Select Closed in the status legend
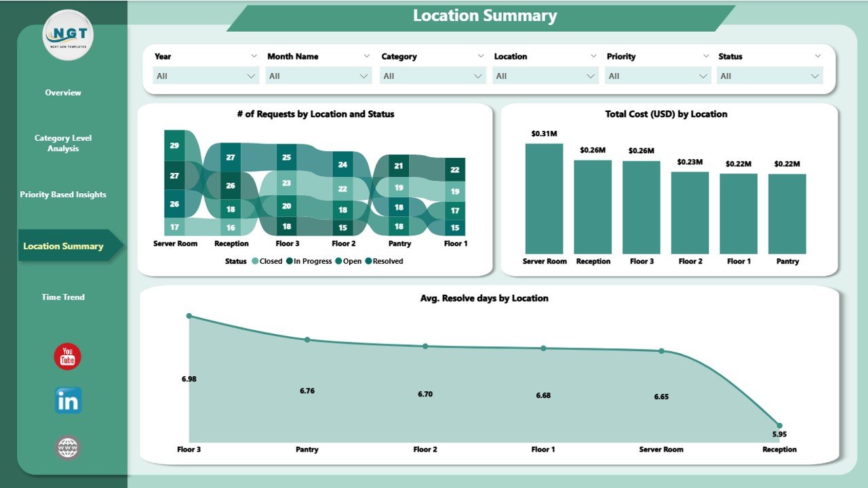This screenshot has width=868, height=488. 266,261
